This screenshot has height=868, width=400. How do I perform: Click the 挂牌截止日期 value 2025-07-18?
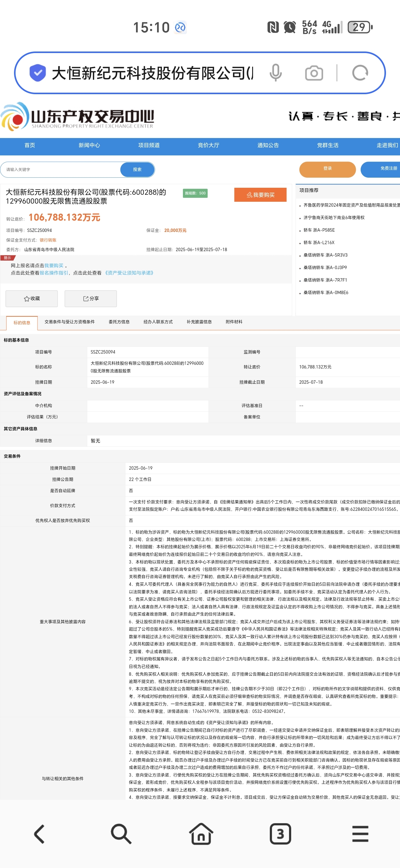point(311,382)
